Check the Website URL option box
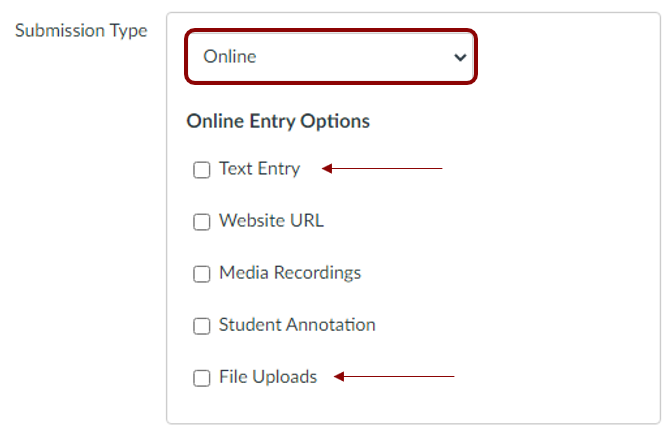Screen dimensions: 671x432 [x=201, y=222]
